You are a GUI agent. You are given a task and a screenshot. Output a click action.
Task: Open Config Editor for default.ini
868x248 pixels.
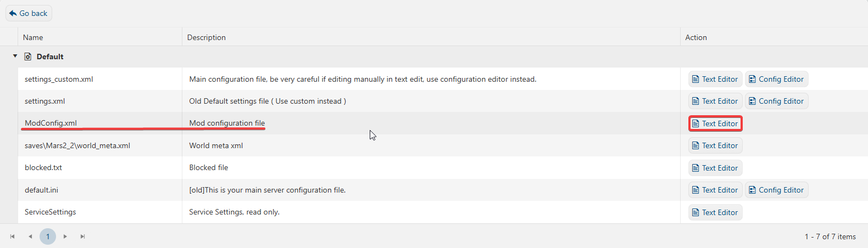tap(776, 190)
